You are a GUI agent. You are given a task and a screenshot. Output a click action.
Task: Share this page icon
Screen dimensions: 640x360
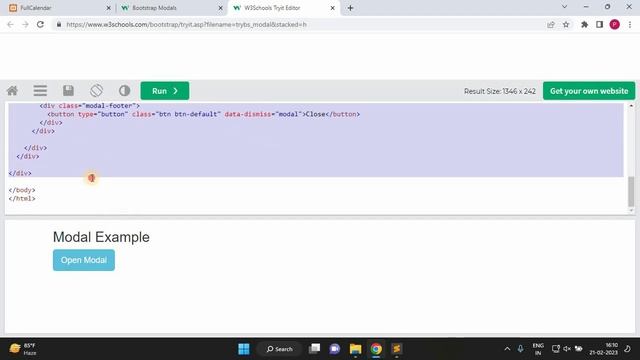[551, 24]
